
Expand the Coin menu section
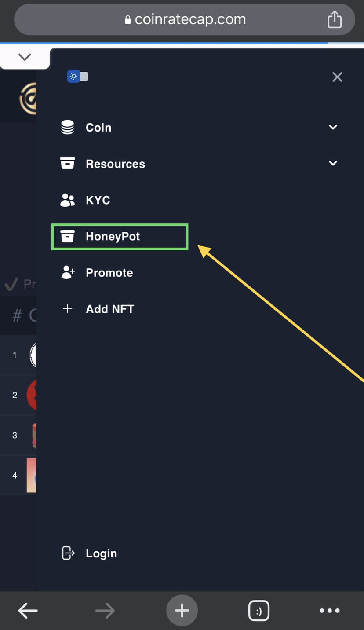click(333, 127)
